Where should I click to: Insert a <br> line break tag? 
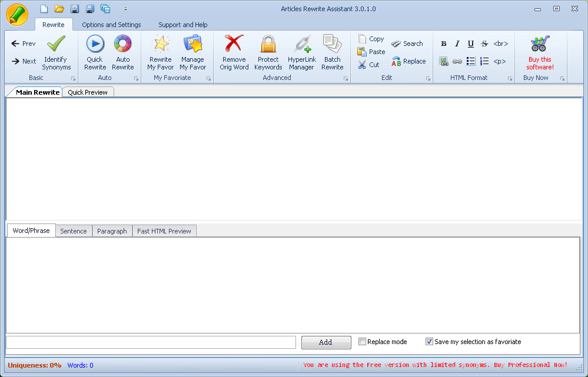tap(501, 44)
